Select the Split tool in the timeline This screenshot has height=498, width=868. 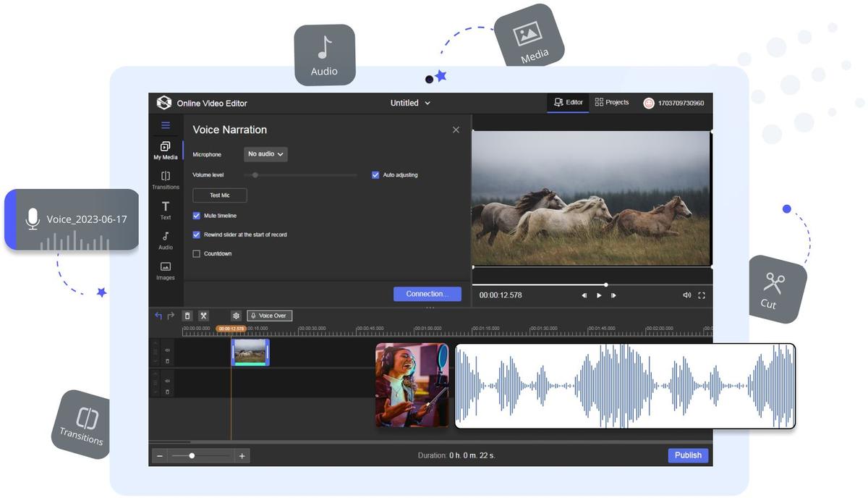[203, 314]
